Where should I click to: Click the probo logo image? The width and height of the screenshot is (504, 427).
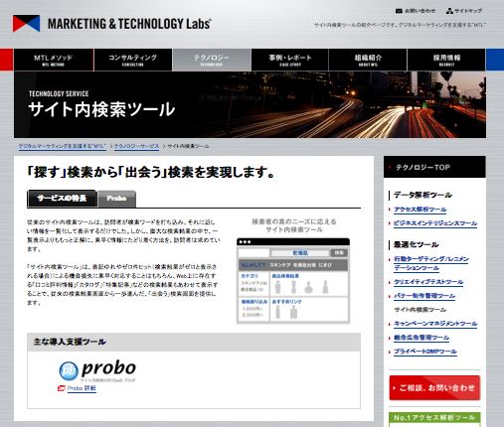point(97,370)
